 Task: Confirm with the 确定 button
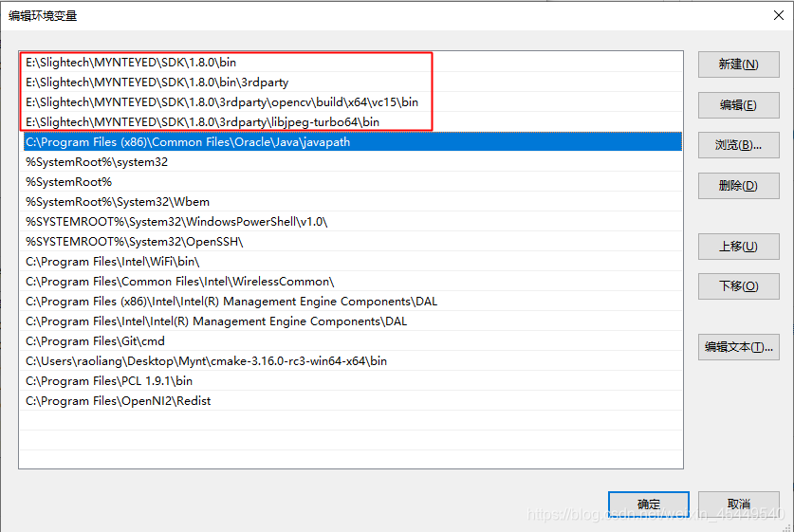pos(649,504)
